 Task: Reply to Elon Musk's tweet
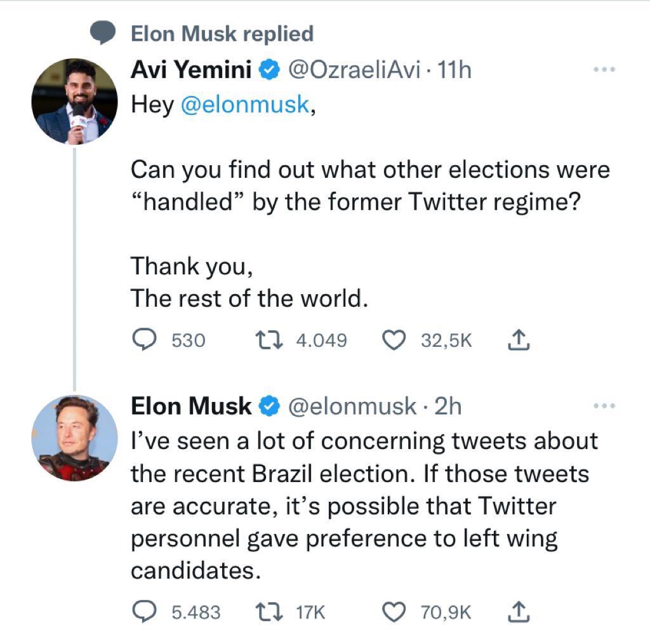(x=144, y=612)
